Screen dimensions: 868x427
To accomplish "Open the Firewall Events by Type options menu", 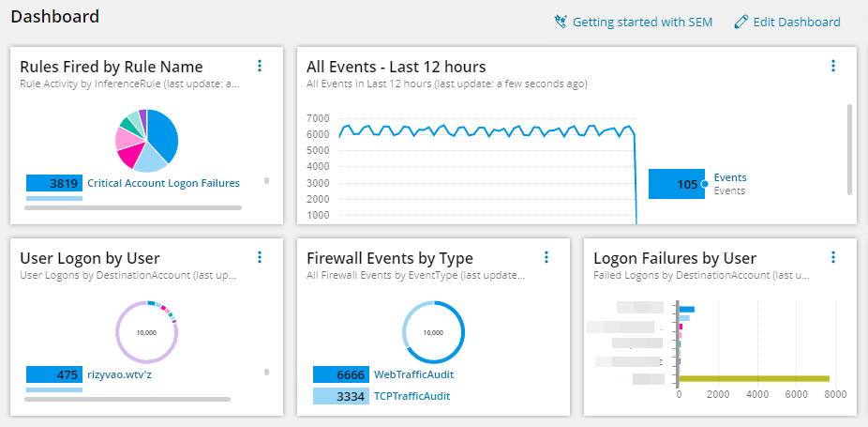I will 546,257.
